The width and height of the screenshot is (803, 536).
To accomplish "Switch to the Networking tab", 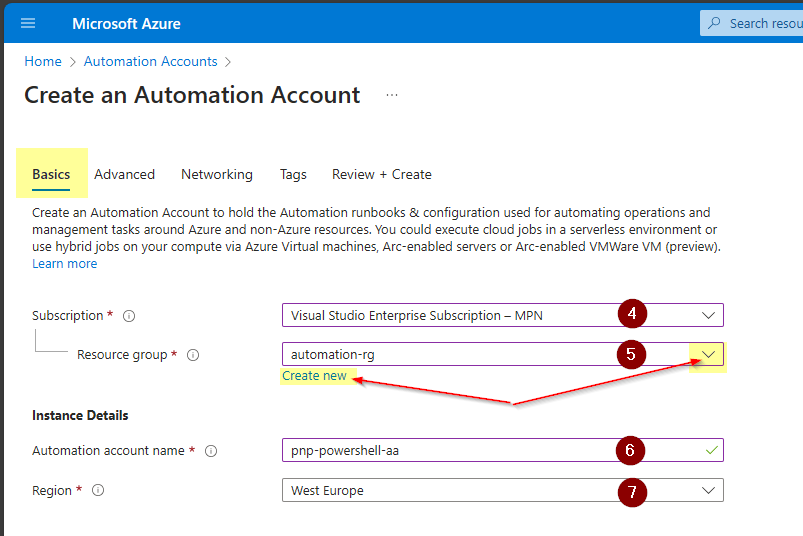I will [x=217, y=175].
